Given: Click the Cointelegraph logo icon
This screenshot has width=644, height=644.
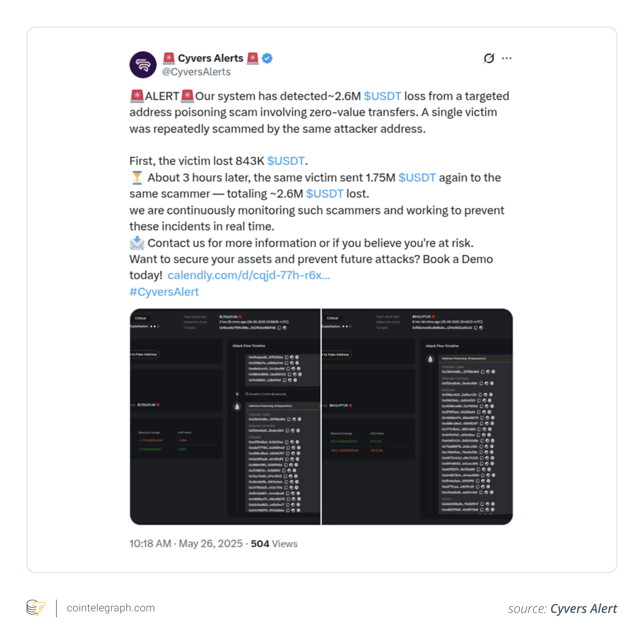Looking at the screenshot, I should tap(36, 608).
